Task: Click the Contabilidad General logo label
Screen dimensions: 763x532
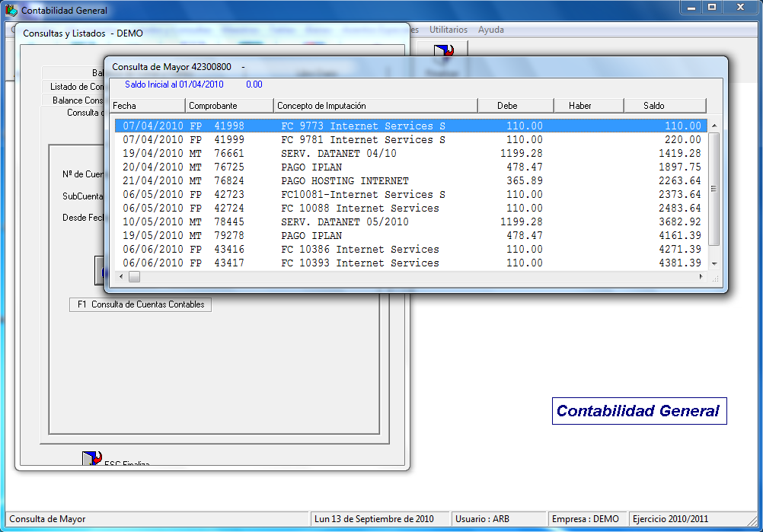Action: [x=638, y=411]
